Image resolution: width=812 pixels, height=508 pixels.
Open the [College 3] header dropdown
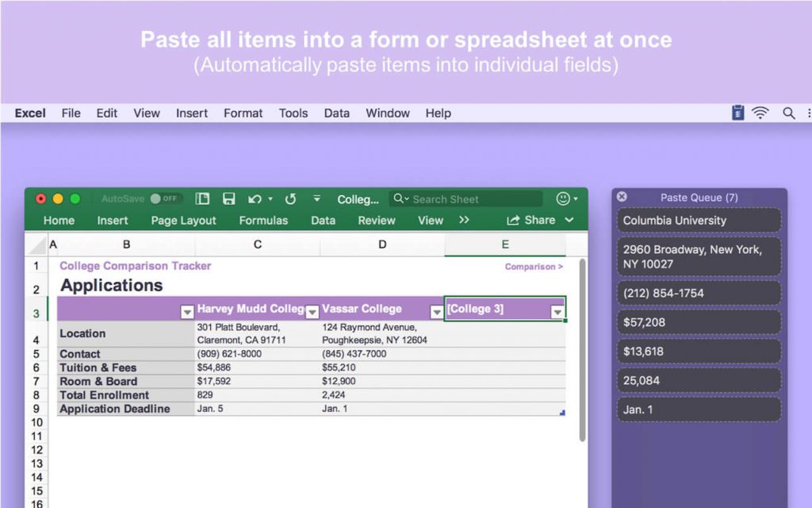[x=557, y=309]
